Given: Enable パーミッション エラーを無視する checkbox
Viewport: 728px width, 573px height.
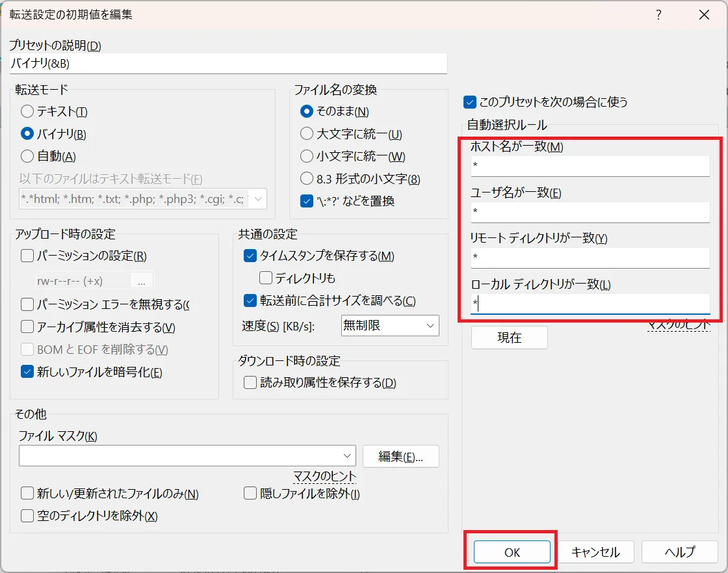Looking at the screenshot, I should pos(27,304).
